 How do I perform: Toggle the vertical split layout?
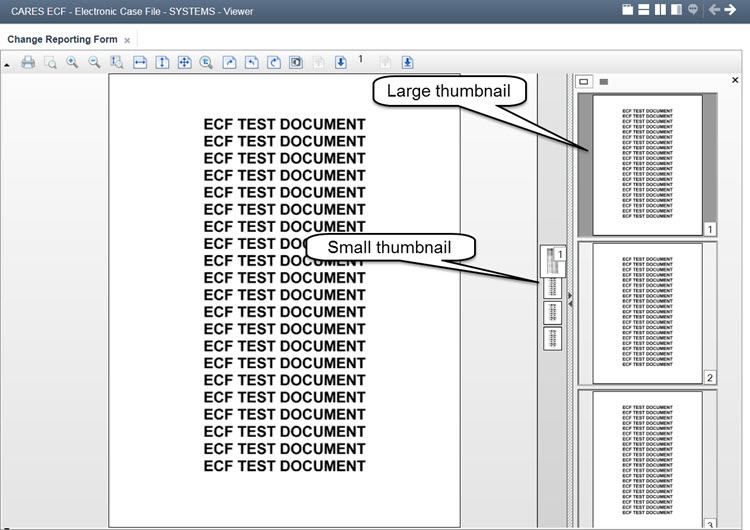click(660, 10)
